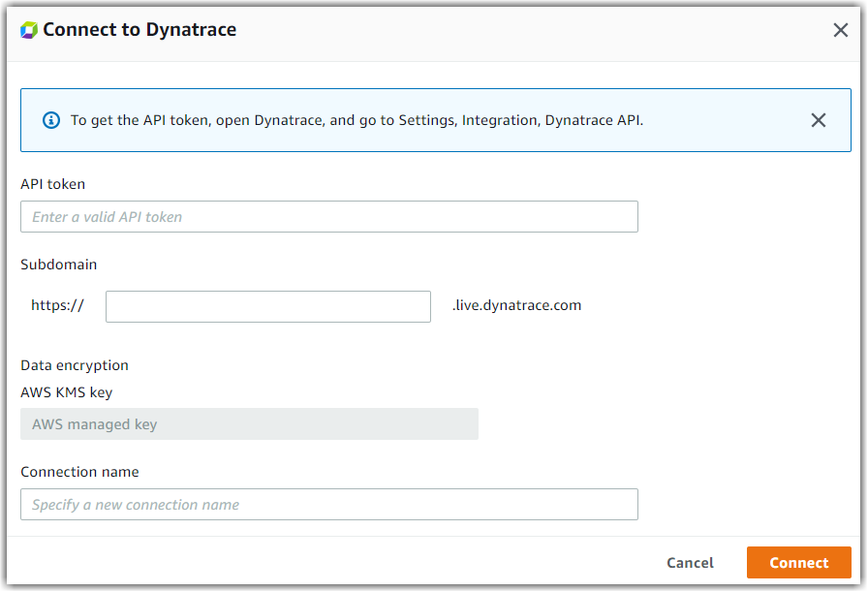Click the Subdomain text box

(x=267, y=306)
